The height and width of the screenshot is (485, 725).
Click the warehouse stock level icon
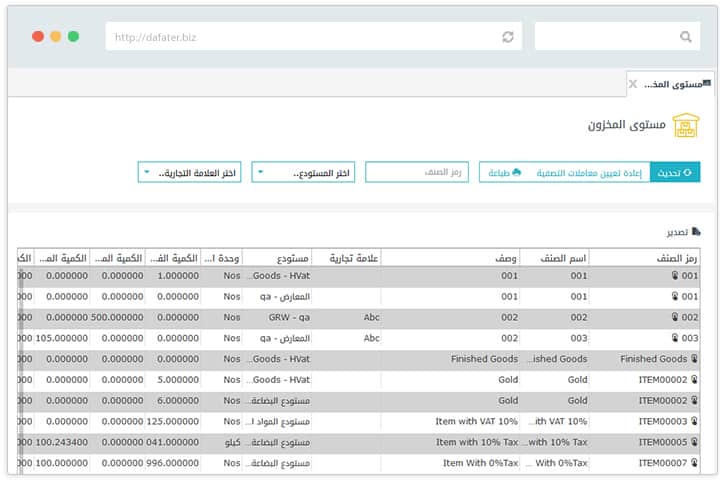coord(685,125)
